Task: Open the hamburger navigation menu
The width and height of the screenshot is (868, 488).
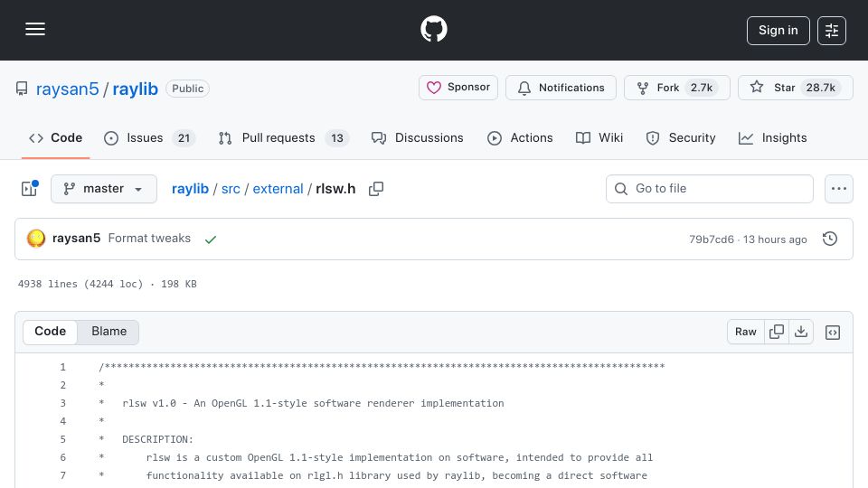Action: coord(35,29)
